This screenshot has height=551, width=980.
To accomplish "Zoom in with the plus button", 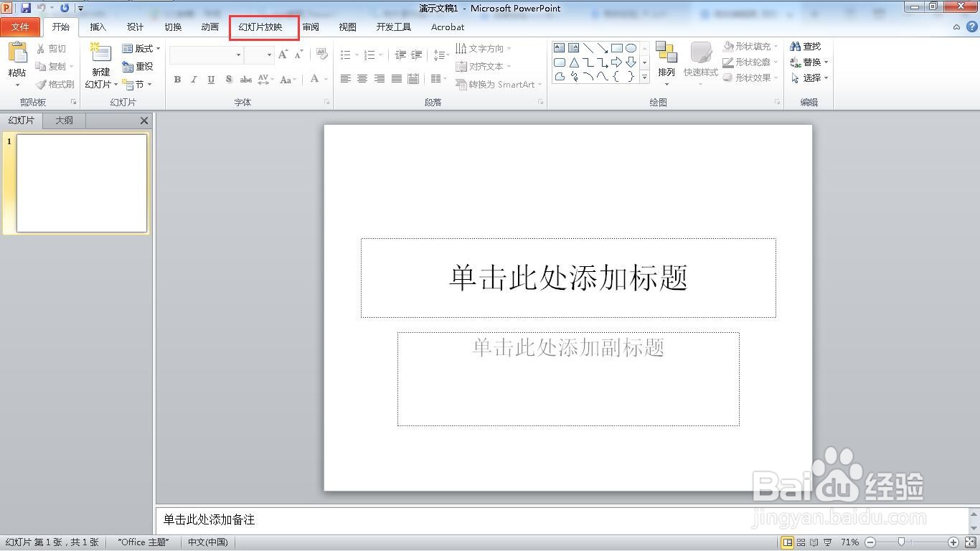I will [x=953, y=542].
